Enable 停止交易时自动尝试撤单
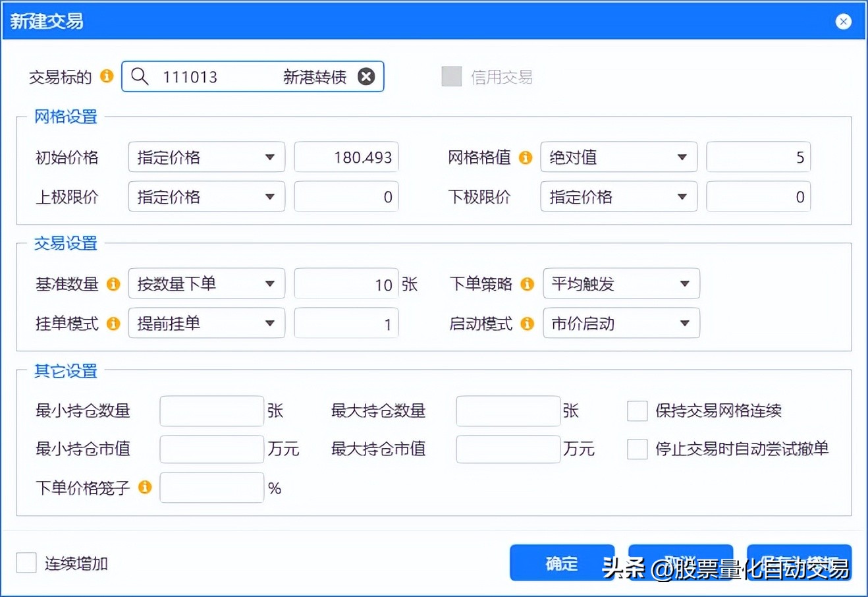Image resolution: width=868 pixels, height=597 pixels. (637, 449)
